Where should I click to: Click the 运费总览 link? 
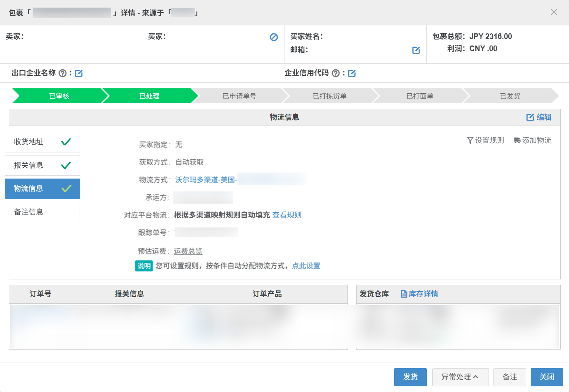188,251
